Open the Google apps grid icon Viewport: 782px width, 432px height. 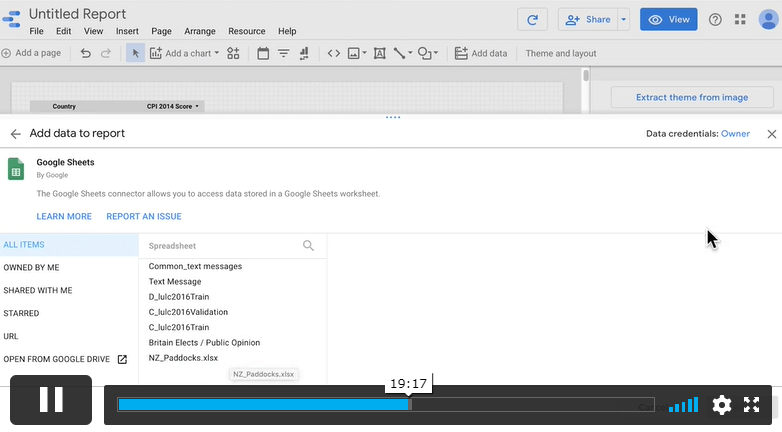pyautogui.click(x=740, y=19)
